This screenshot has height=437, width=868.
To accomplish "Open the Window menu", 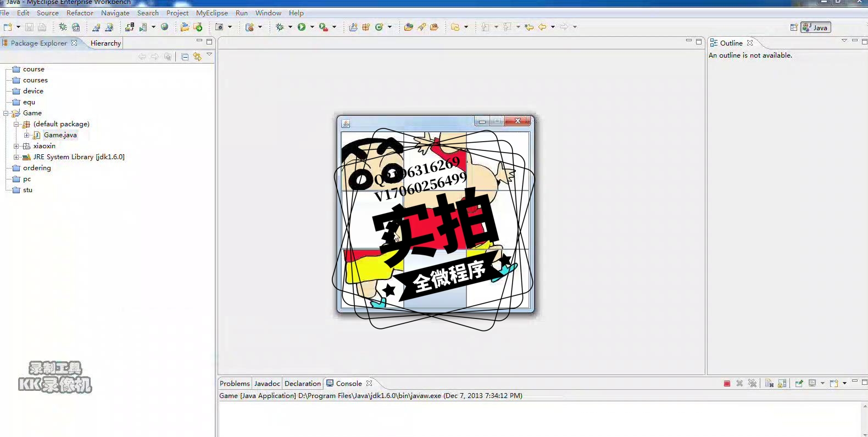I will tap(268, 13).
